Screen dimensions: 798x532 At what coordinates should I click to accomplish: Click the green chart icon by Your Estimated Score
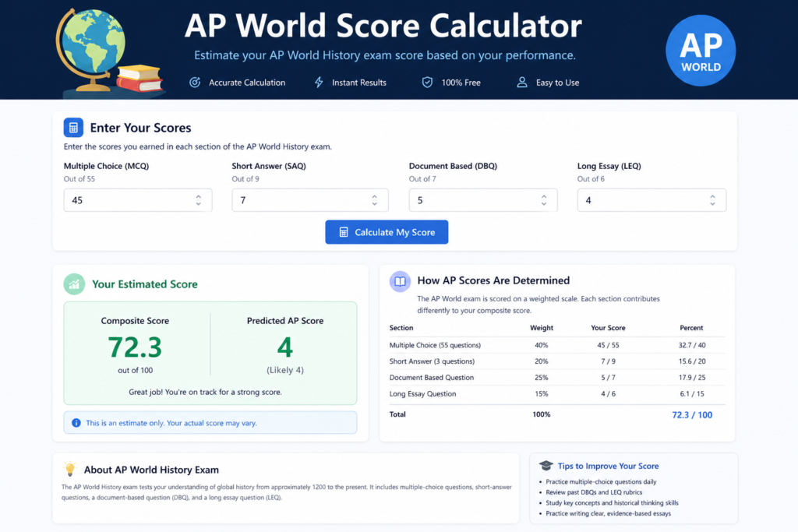pyautogui.click(x=74, y=284)
